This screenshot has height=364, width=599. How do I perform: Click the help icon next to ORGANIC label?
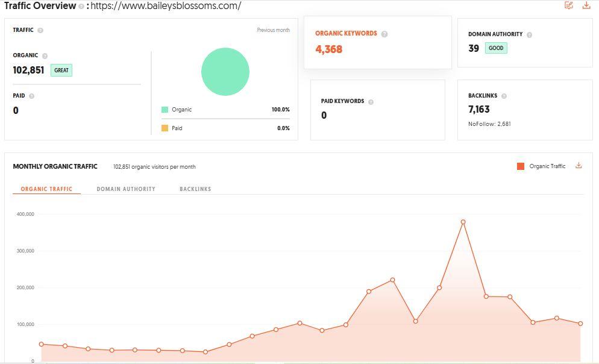click(45, 56)
